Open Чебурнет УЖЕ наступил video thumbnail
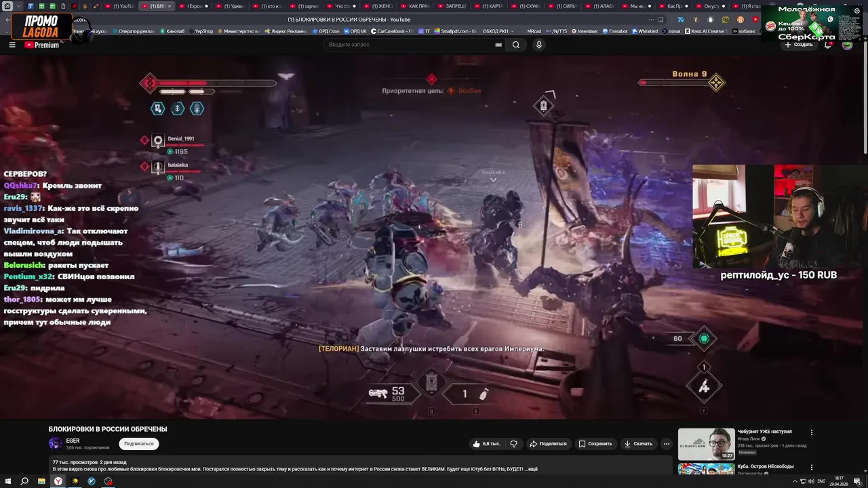This screenshot has height=488, width=868. 706,444
